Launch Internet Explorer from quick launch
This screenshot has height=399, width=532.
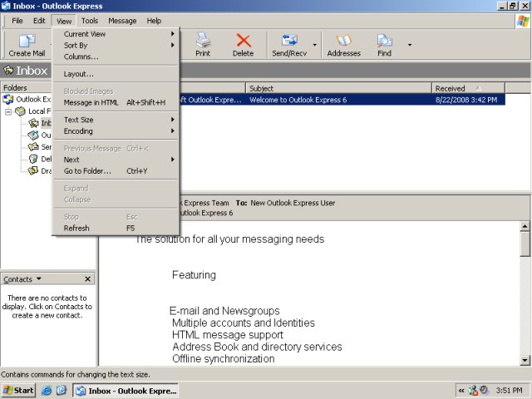point(47,391)
